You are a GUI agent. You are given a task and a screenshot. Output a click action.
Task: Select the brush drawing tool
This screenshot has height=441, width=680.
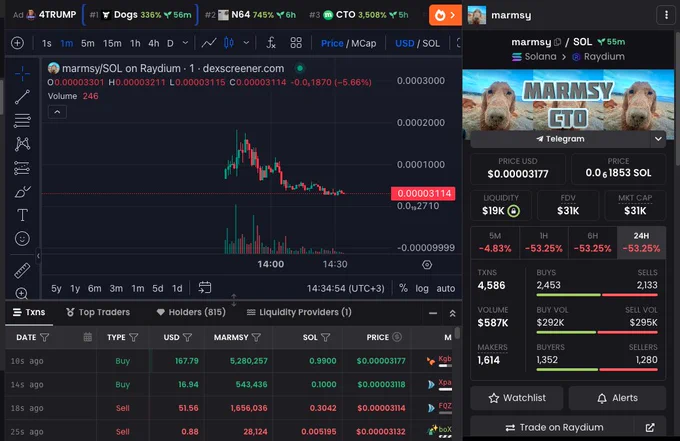pyautogui.click(x=22, y=191)
